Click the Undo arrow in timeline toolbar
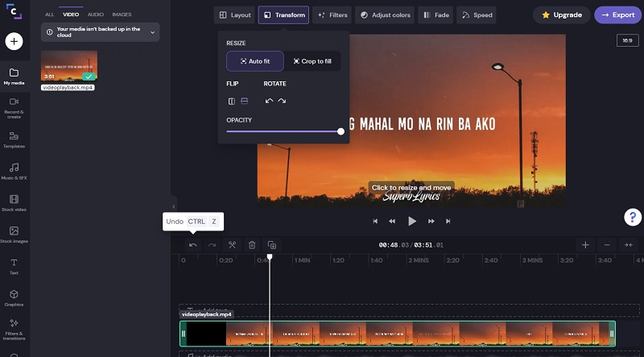This screenshot has height=357, width=644. pyautogui.click(x=192, y=245)
